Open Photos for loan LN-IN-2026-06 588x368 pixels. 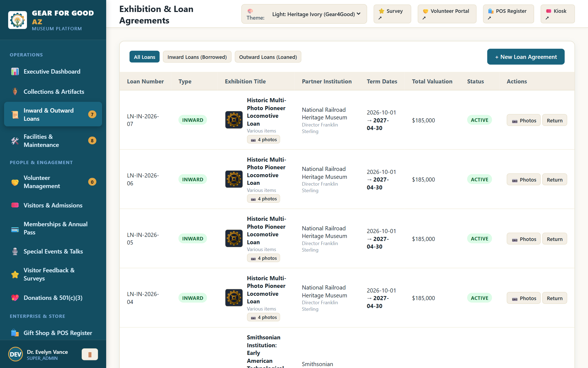(x=523, y=179)
